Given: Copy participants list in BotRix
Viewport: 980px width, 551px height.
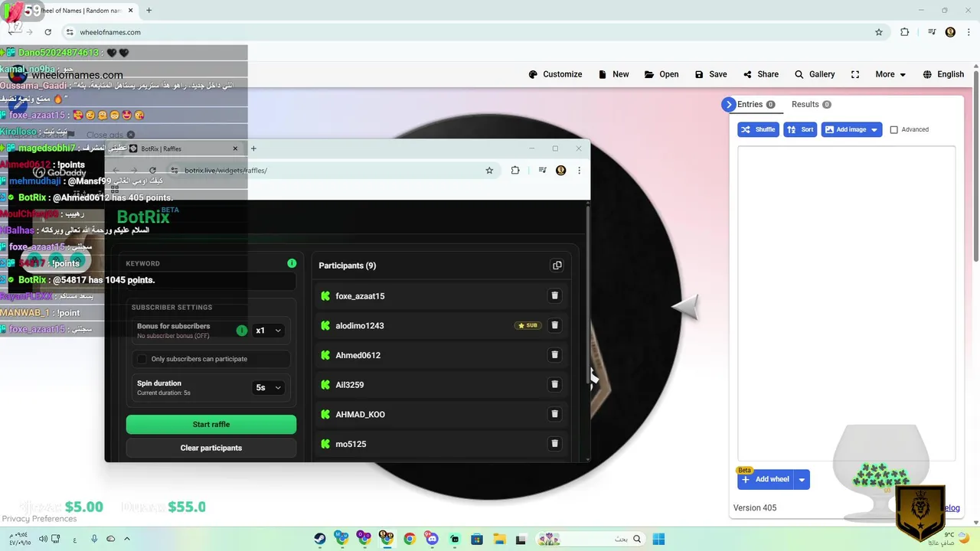Looking at the screenshot, I should click(557, 266).
